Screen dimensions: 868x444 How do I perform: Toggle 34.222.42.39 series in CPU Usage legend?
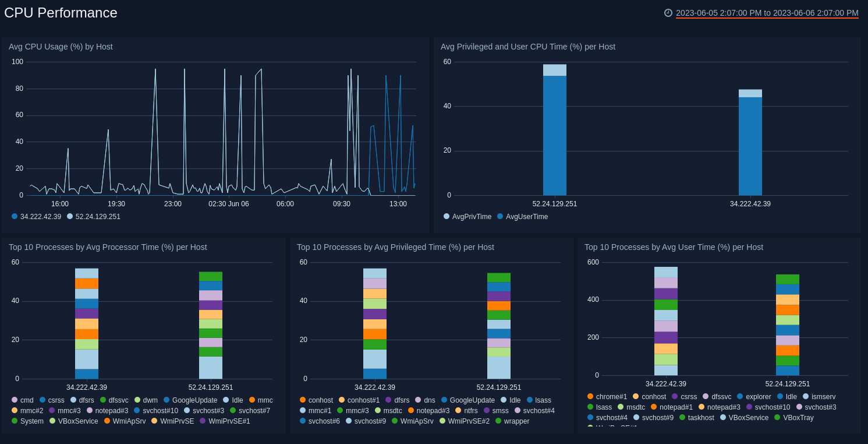coord(36,217)
